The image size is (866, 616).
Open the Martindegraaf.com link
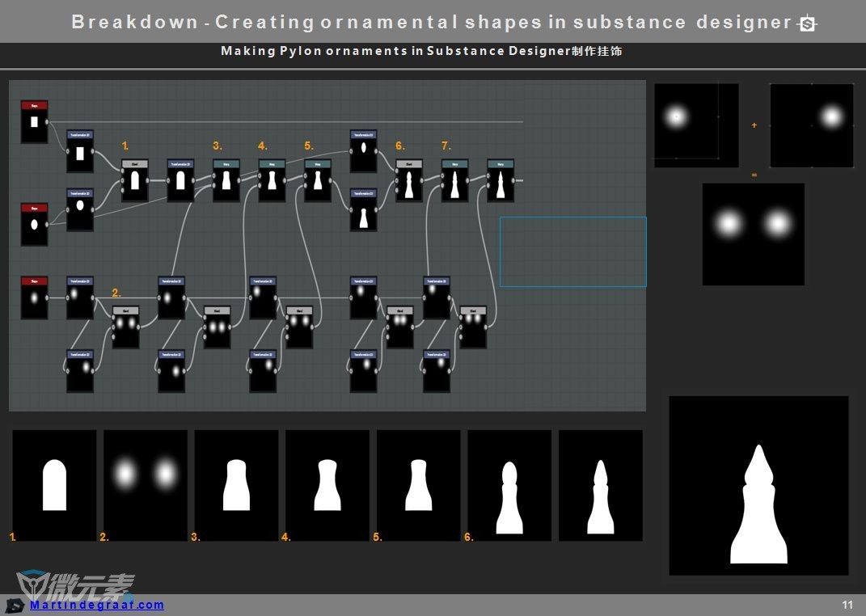[x=97, y=605]
